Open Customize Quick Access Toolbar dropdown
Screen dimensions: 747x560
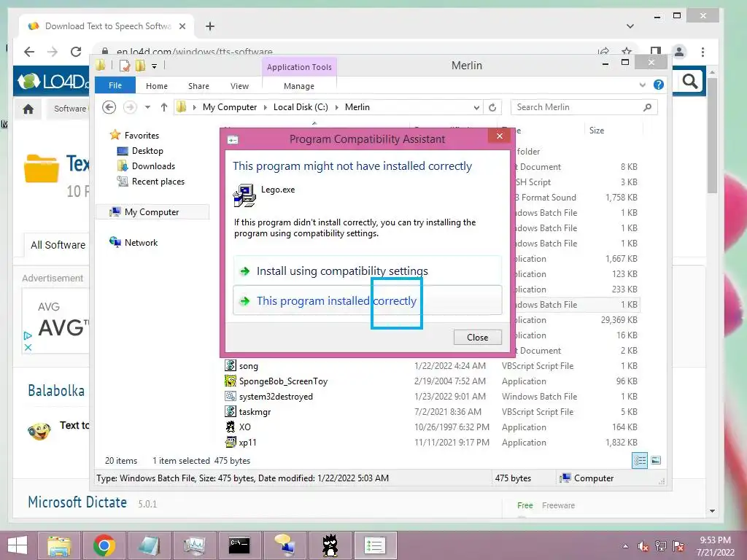point(155,66)
